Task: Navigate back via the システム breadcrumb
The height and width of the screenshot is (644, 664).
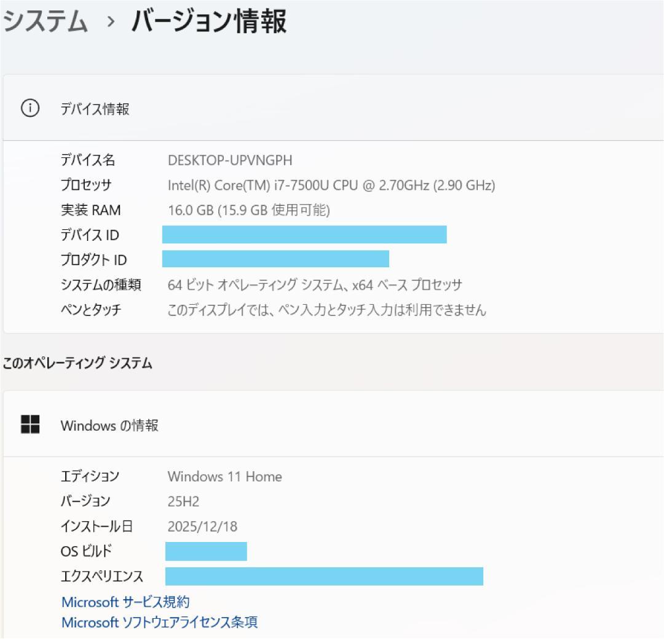Action: (43, 22)
